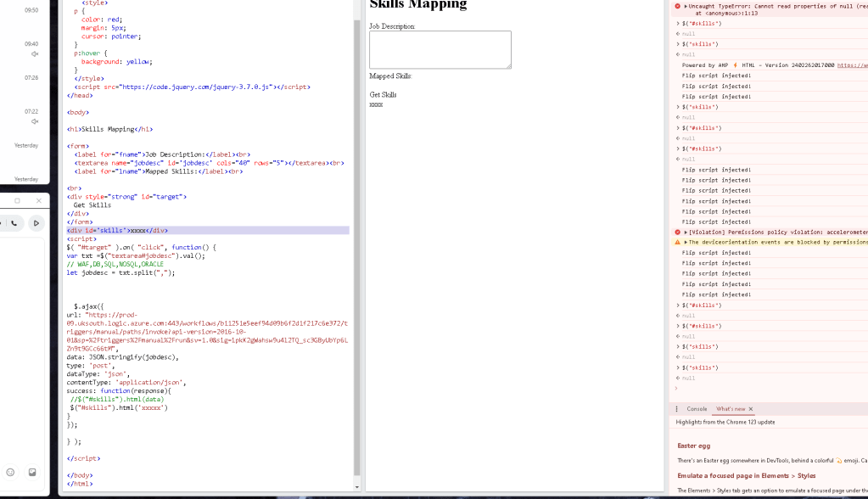Select the What's new drawer tab
The image size is (868, 499).
(x=731, y=409)
